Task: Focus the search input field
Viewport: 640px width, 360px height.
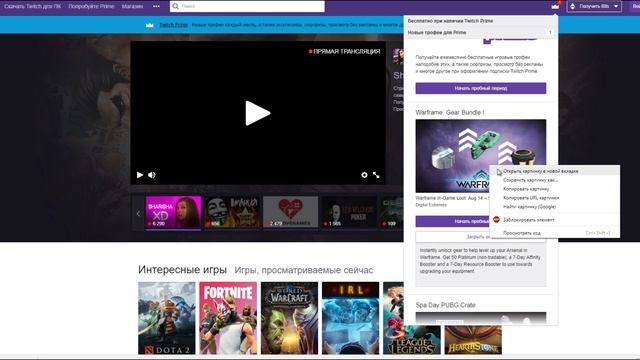Action: point(247,6)
